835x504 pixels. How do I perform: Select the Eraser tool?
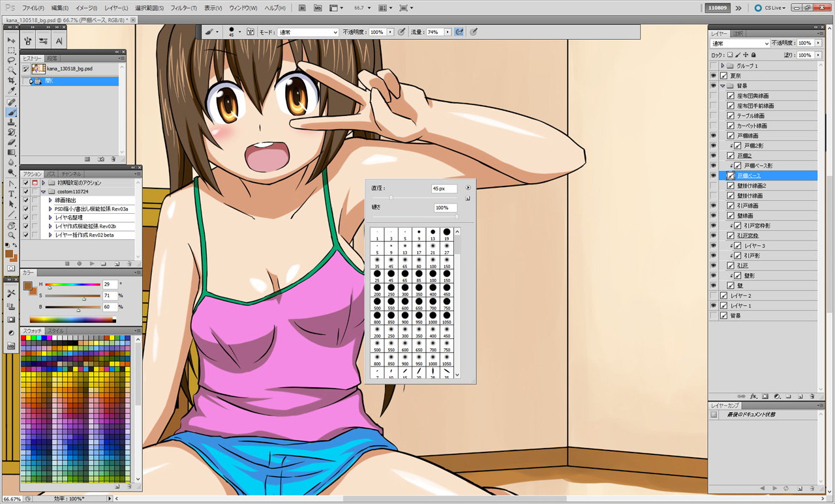11,141
